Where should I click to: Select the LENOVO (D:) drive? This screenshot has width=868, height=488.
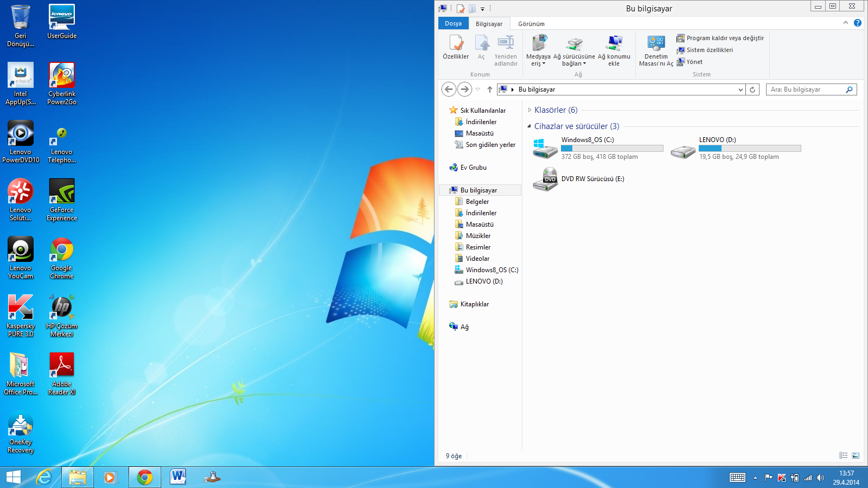pos(735,148)
